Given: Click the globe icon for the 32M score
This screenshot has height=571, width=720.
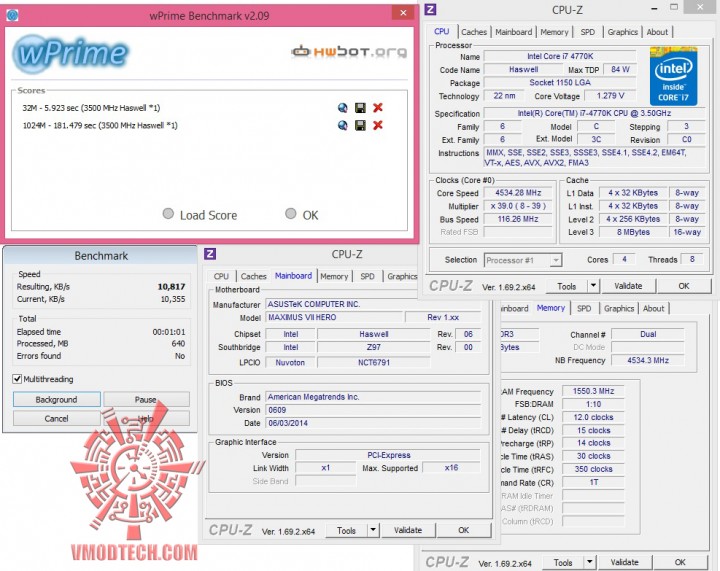Looking at the screenshot, I should (343, 108).
